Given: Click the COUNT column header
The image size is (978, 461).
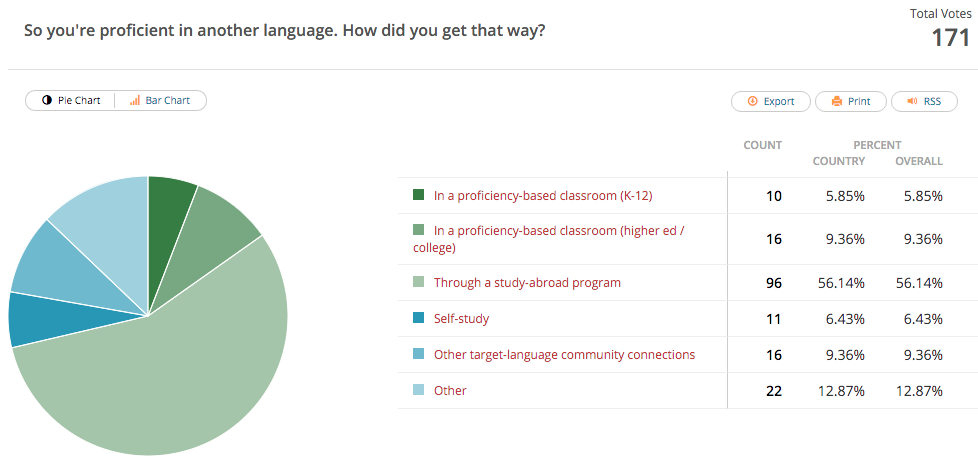Looking at the screenshot, I should tap(762, 145).
